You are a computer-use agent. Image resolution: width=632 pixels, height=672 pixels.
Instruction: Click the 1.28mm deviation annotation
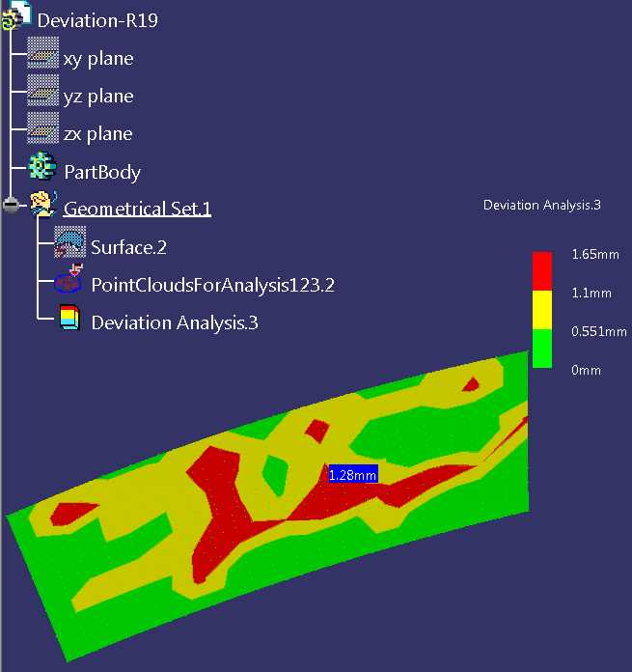pos(353,474)
